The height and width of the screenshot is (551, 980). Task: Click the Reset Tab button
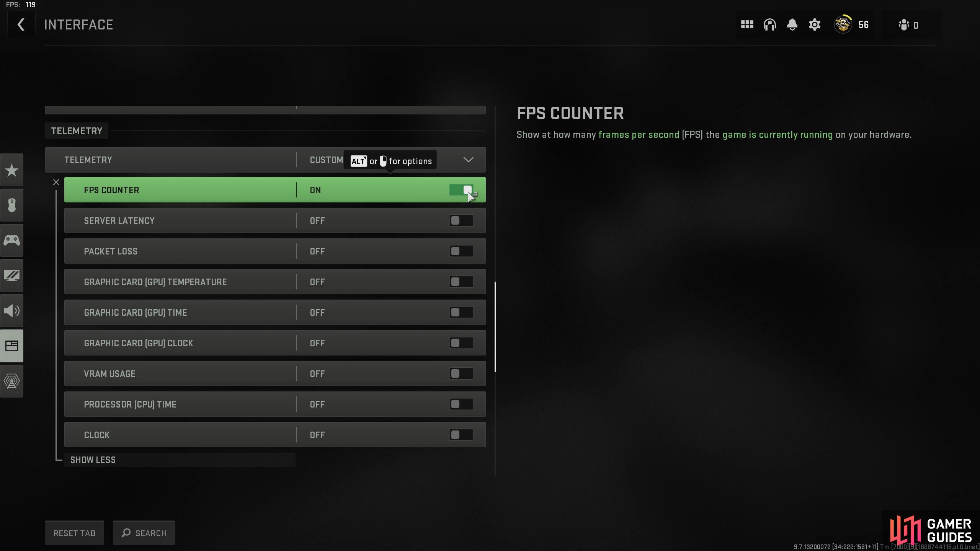coord(74,532)
